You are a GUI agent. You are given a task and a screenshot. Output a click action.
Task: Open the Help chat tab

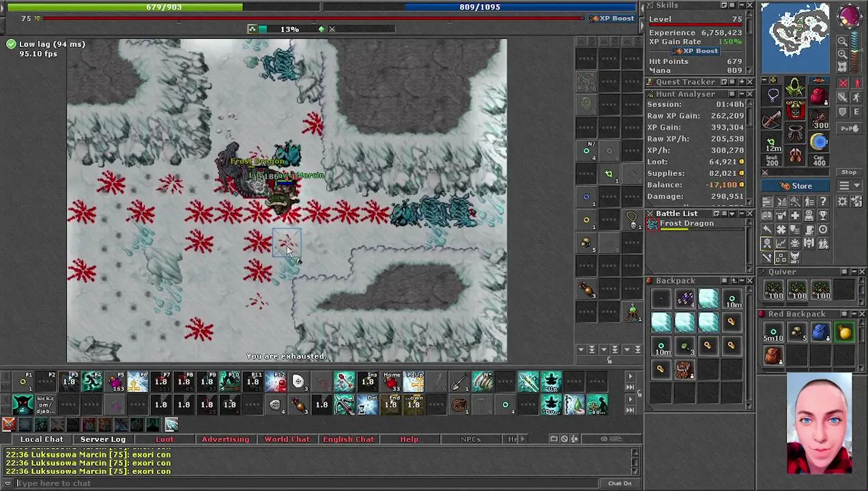pyautogui.click(x=409, y=439)
